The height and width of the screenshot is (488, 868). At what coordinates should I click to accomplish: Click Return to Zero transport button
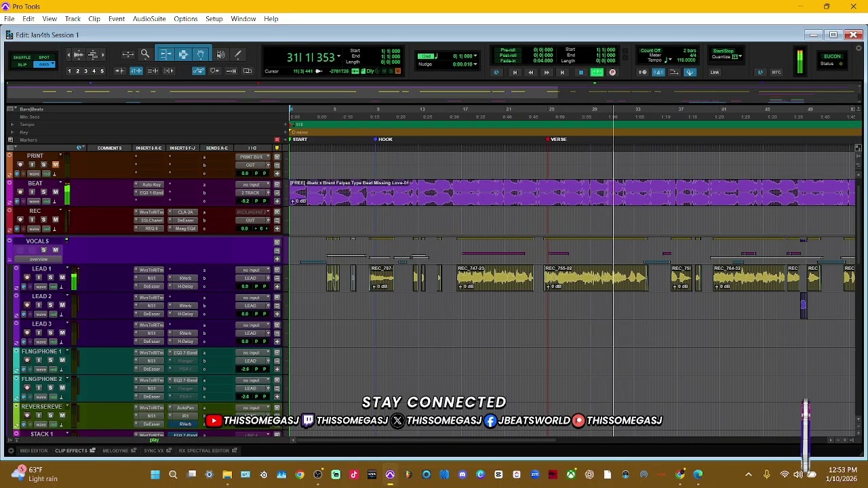click(x=515, y=73)
